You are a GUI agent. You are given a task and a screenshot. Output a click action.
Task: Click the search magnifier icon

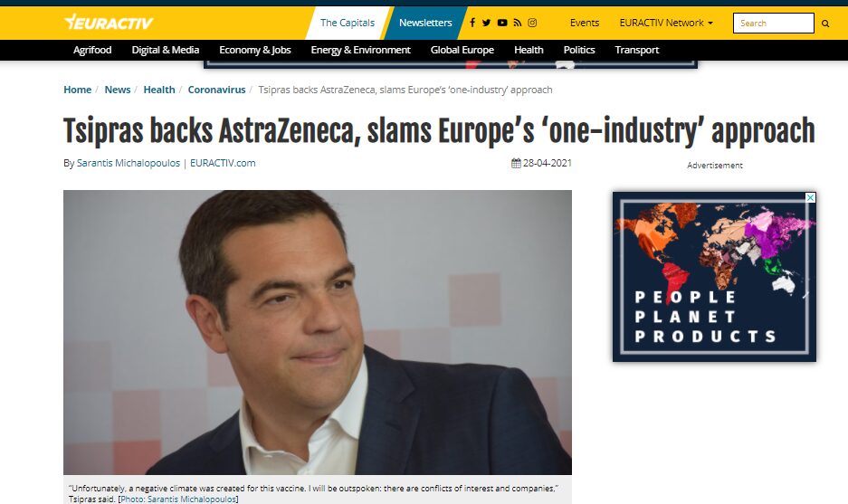coord(825,24)
